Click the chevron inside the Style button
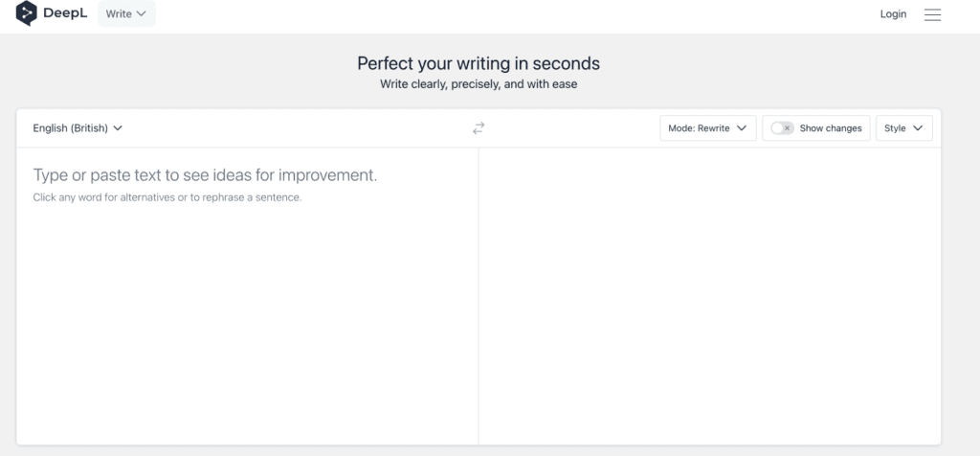This screenshot has width=980, height=456. click(918, 128)
